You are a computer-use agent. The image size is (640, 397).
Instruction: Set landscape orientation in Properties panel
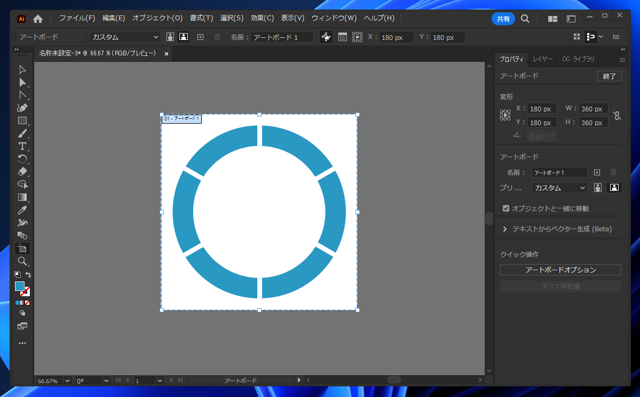point(614,188)
